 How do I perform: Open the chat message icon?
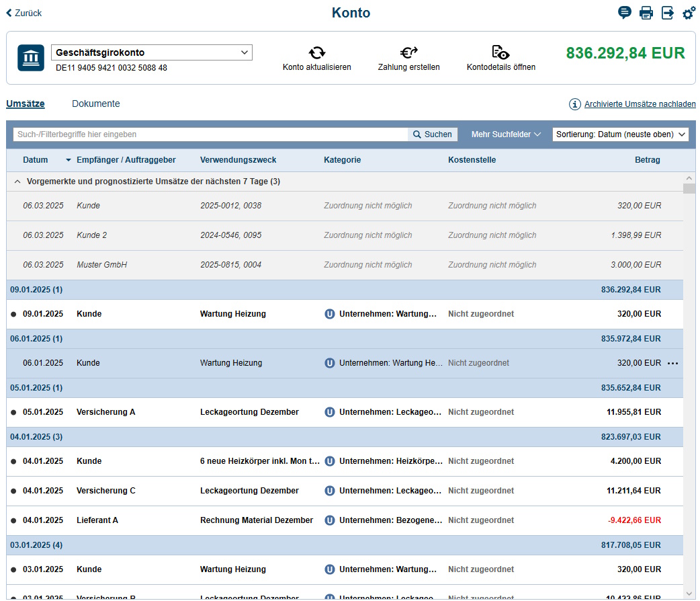[625, 13]
